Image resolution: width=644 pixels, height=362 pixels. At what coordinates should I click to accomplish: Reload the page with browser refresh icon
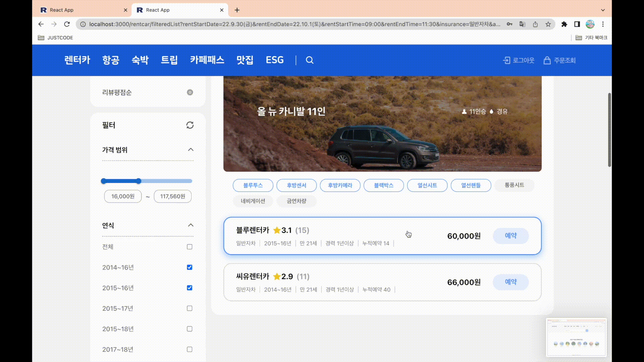(x=67, y=24)
